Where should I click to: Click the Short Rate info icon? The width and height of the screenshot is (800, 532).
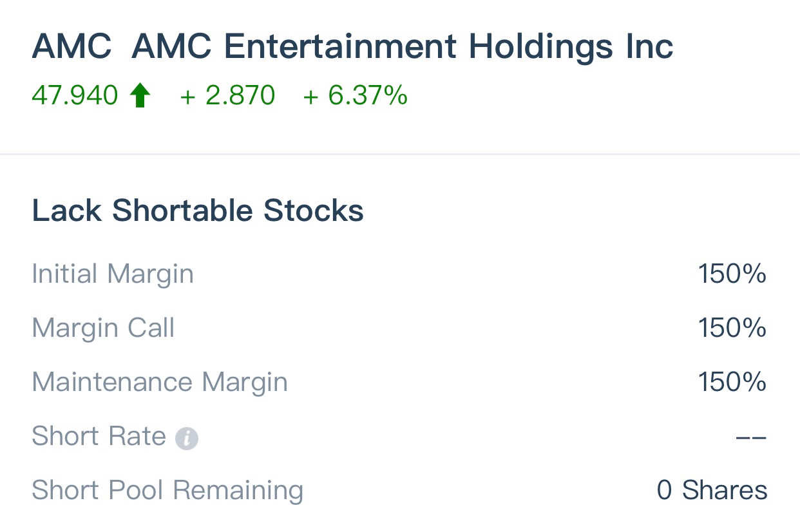click(x=187, y=439)
